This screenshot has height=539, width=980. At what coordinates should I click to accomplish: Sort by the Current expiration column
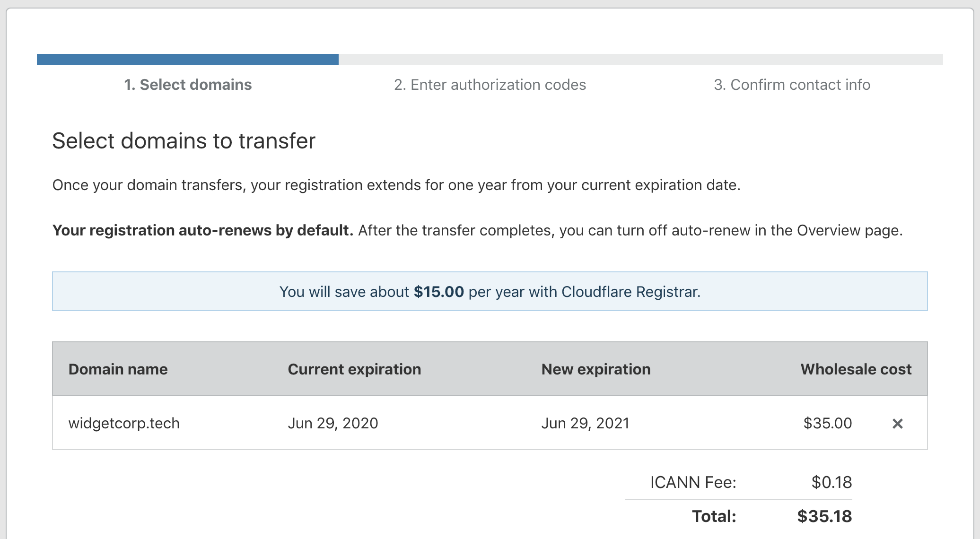tap(354, 369)
